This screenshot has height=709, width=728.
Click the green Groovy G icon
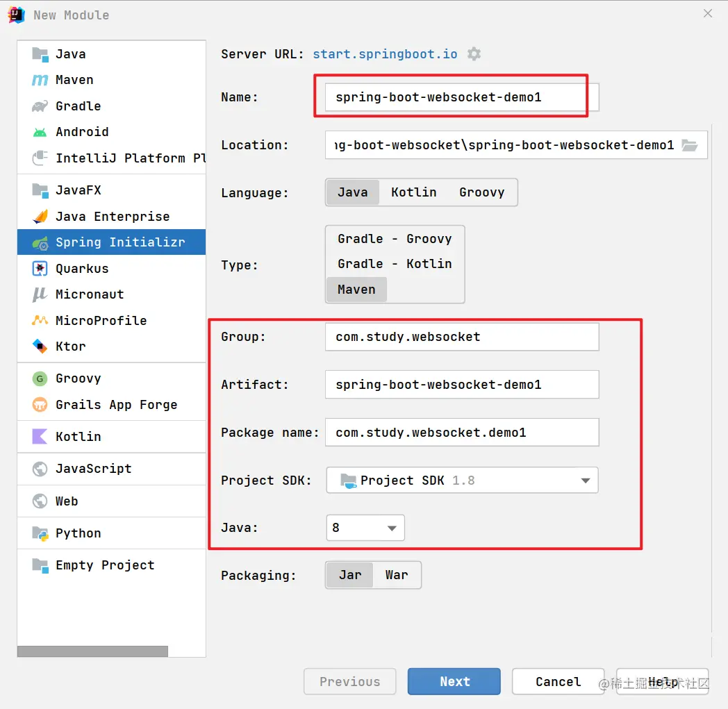pyautogui.click(x=40, y=379)
